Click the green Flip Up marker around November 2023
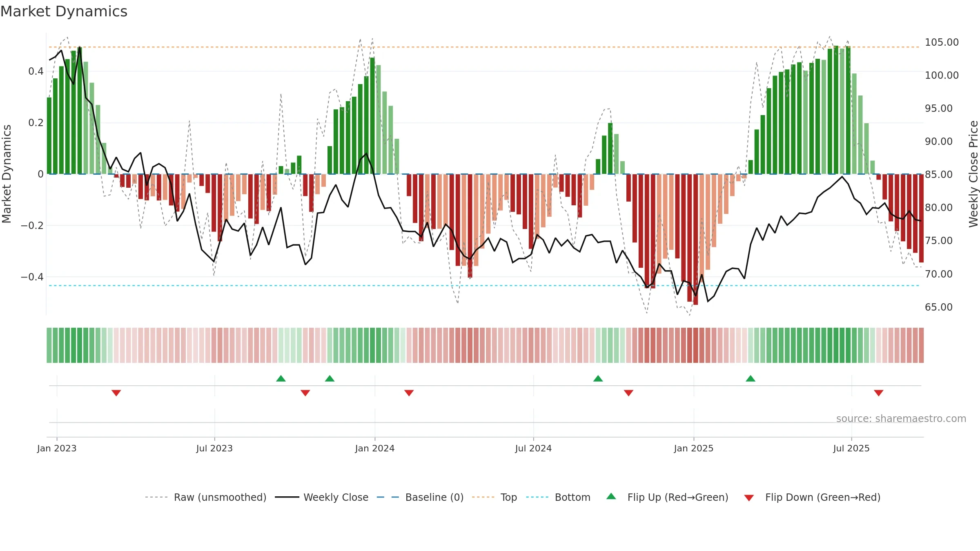Image resolution: width=980 pixels, height=551 pixels. click(330, 378)
